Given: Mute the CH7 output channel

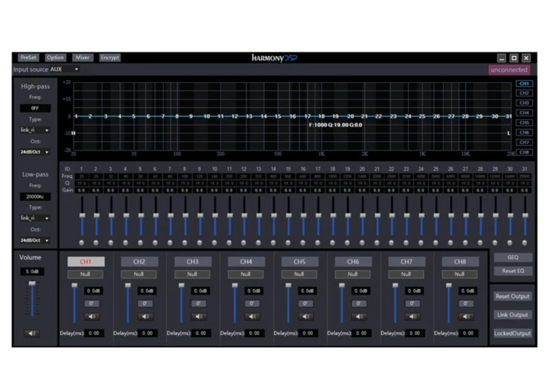Looking at the screenshot, I should coord(412,317).
